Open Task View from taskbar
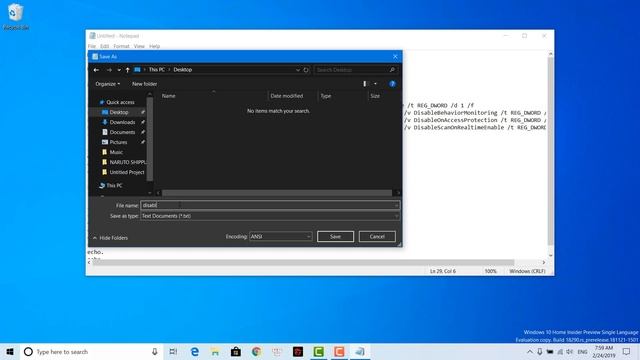640x360 pixels. click(x=173, y=351)
